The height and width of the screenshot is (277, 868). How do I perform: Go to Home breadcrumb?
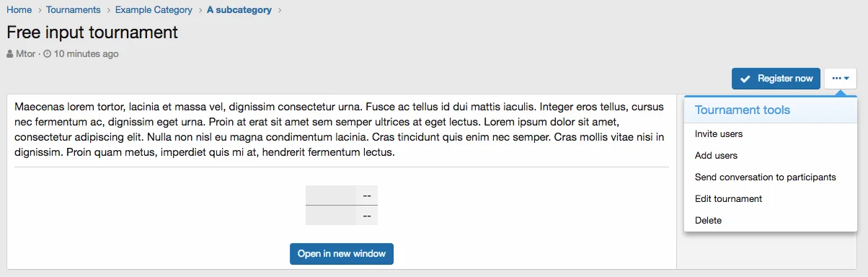coord(19,10)
